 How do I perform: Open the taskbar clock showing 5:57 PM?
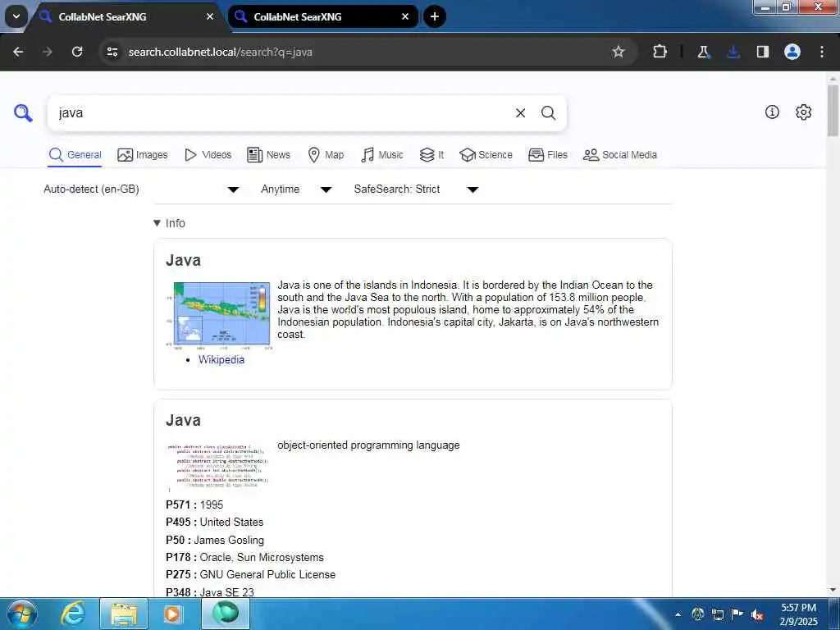click(799, 614)
